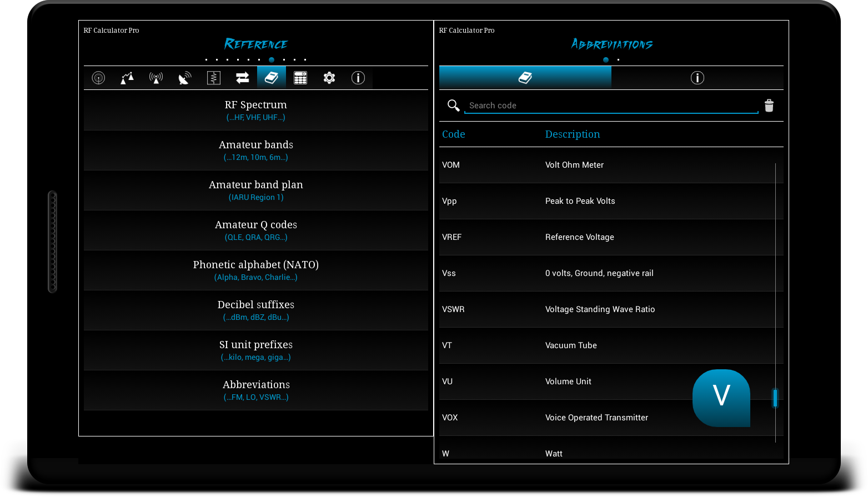Click the V section index bubble
Image resolution: width=868 pixels, height=497 pixels.
(x=721, y=398)
